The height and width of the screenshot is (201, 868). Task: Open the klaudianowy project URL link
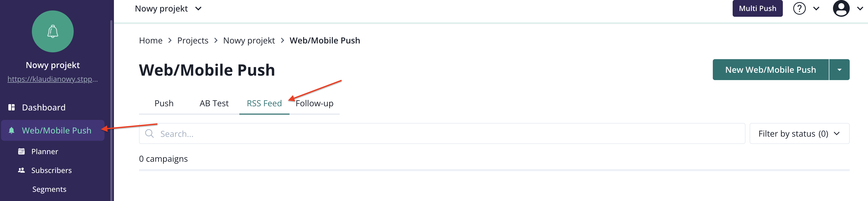(53, 79)
